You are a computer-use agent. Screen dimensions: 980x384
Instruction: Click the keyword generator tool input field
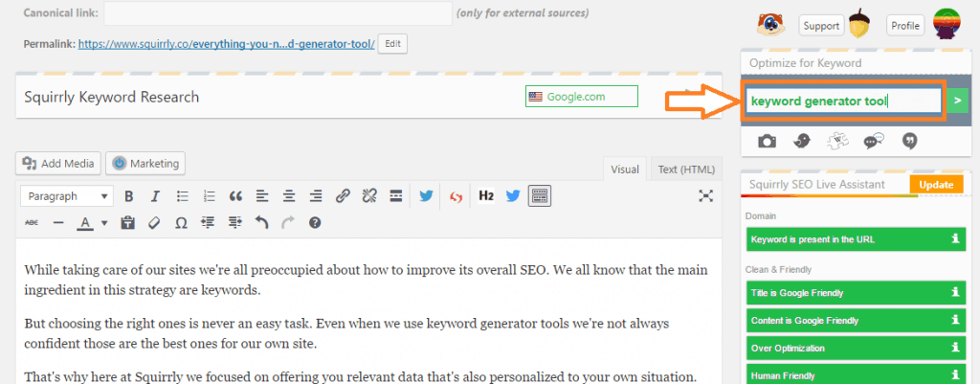click(842, 101)
